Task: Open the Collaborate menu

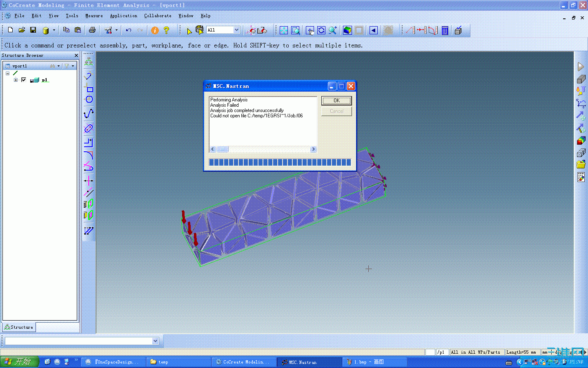Action: click(158, 16)
